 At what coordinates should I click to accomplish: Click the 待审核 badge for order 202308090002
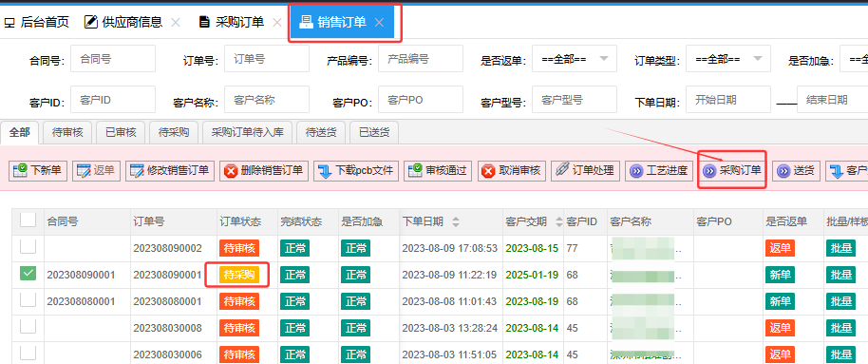coord(239,248)
